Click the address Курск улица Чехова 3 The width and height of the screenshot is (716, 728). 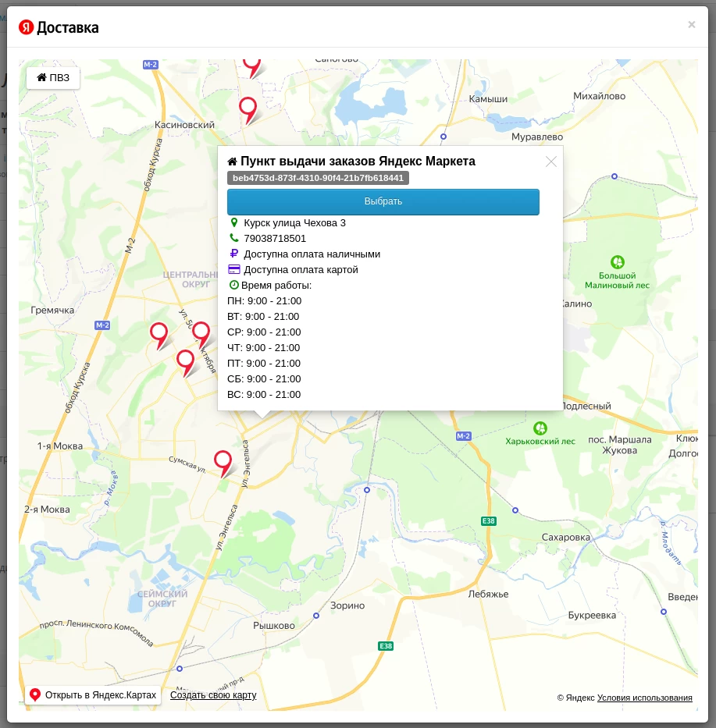point(294,223)
